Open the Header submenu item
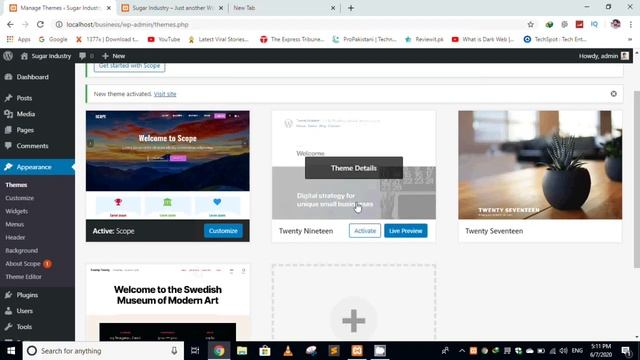Image resolution: width=640 pixels, height=360 pixels. click(x=15, y=237)
